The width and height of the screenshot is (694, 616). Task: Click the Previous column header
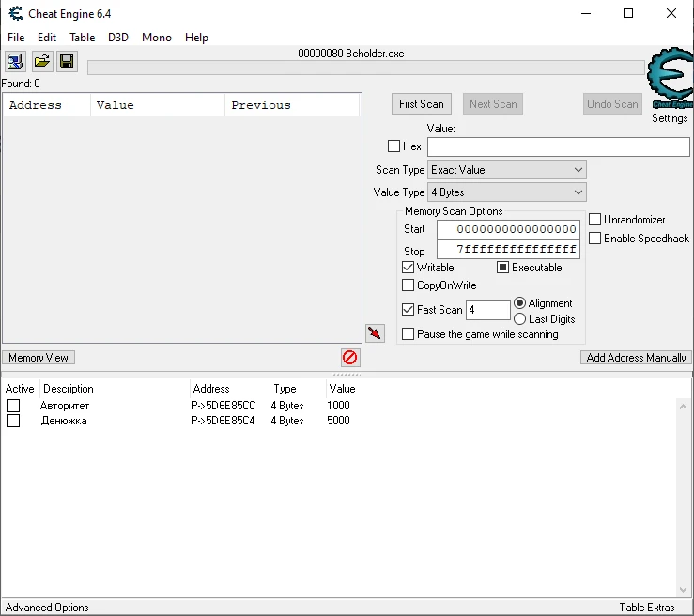292,105
